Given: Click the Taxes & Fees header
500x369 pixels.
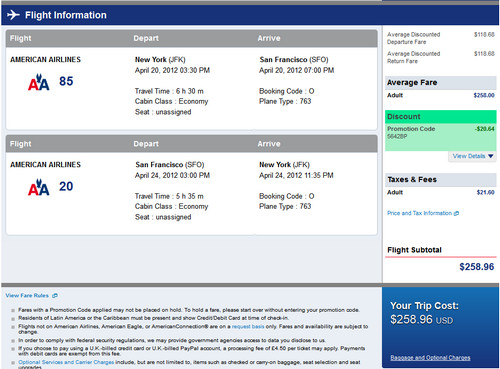Looking at the screenshot, I should click(x=441, y=180).
